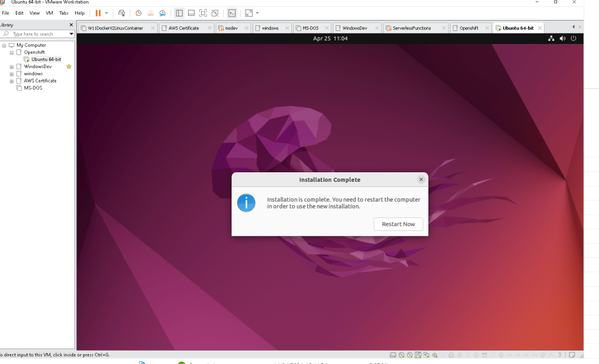Viewport: 599px width, 364px height.
Task: Open the File menu
Action: pyautogui.click(x=5, y=13)
